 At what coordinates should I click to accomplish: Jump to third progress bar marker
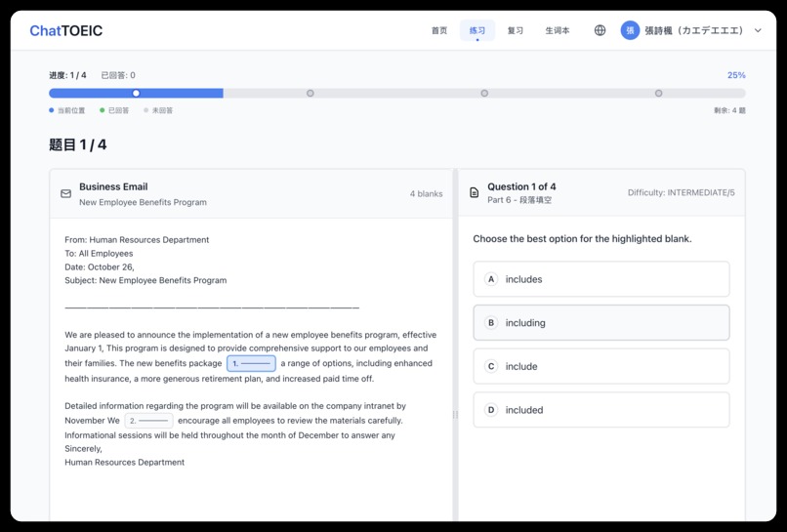point(484,94)
